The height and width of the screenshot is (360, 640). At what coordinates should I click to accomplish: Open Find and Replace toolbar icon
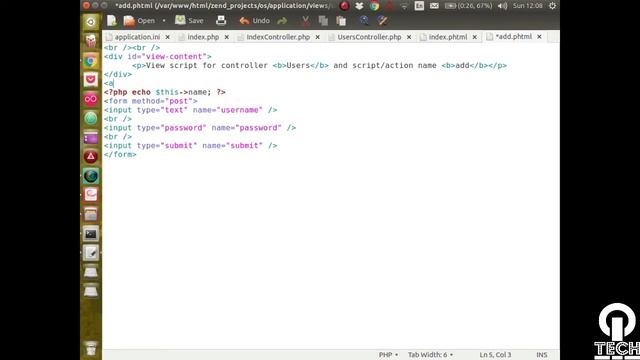click(382, 20)
